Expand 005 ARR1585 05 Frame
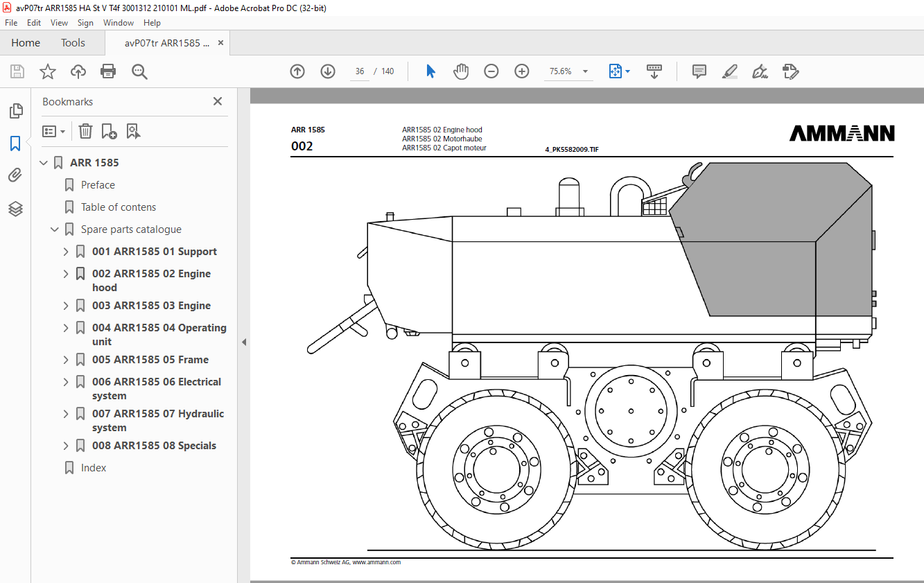The width and height of the screenshot is (924, 583). coord(66,360)
